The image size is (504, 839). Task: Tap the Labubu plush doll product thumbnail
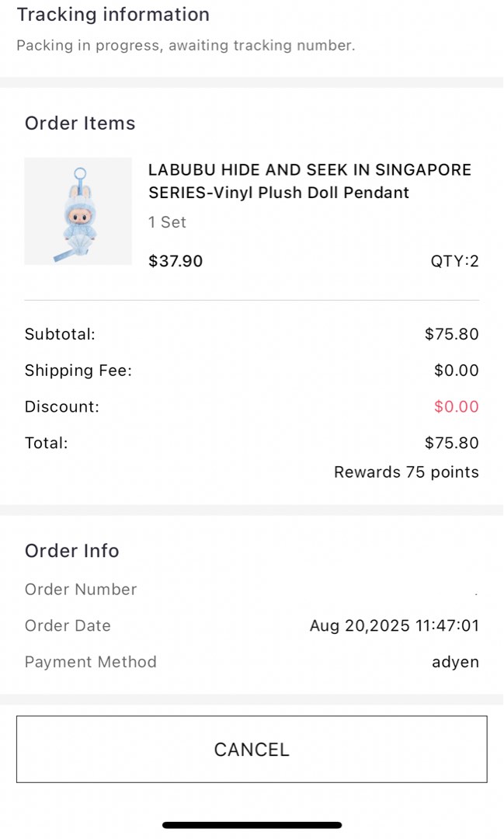tap(78, 211)
